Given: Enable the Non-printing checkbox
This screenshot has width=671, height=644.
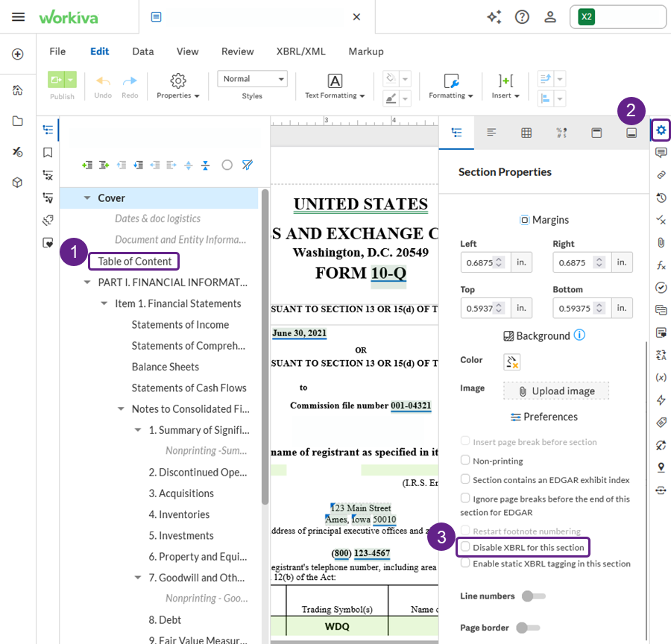Looking at the screenshot, I should coord(465,460).
